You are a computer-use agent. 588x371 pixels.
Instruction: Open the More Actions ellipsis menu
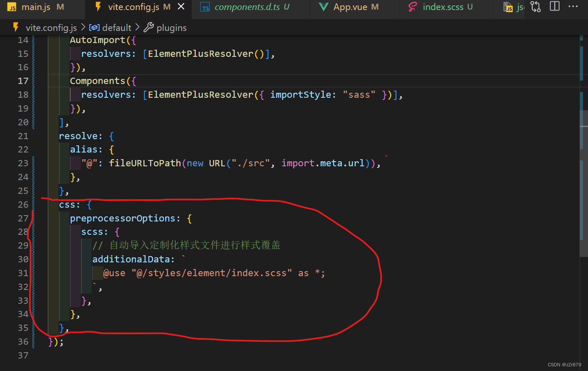(573, 7)
